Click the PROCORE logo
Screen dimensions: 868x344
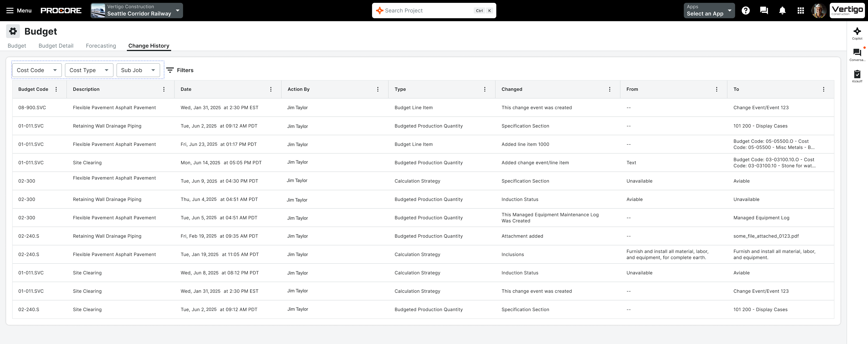[61, 10]
